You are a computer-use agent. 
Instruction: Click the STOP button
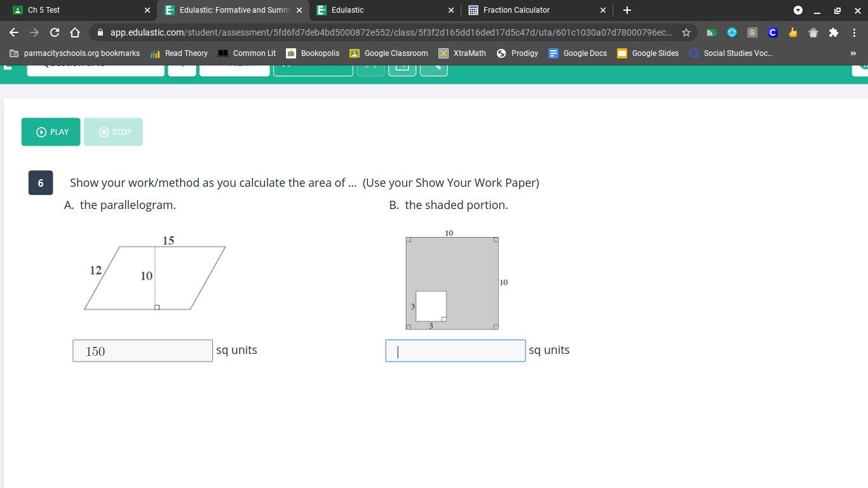pos(113,132)
